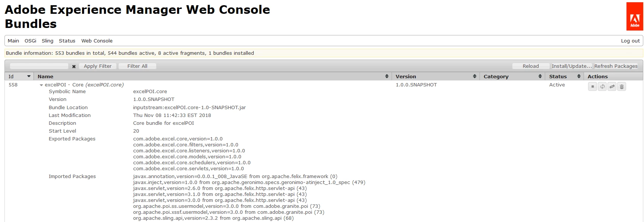Click the Reload button
This screenshot has height=222, width=644.
(531, 66)
